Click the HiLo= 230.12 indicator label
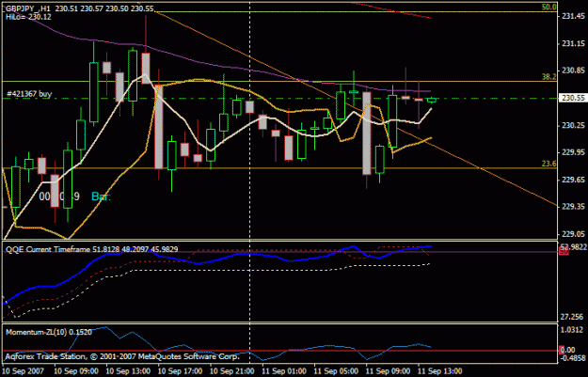Image resolution: width=588 pixels, height=377 pixels. pos(28,17)
